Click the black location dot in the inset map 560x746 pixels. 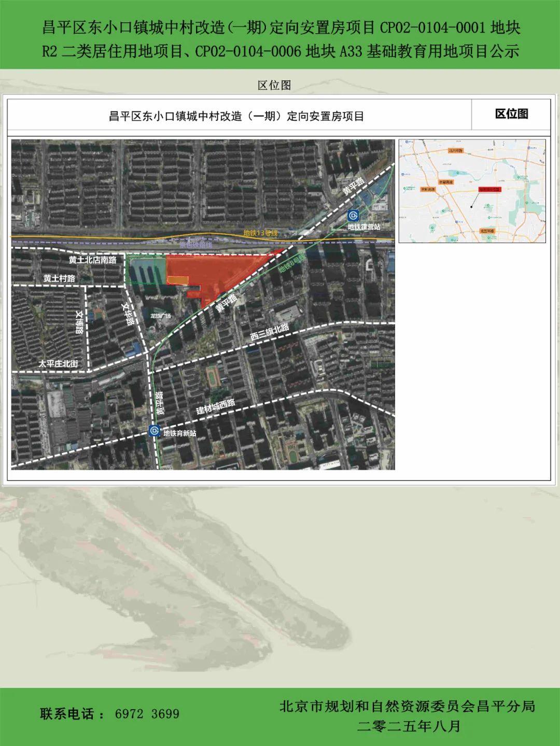point(471,207)
